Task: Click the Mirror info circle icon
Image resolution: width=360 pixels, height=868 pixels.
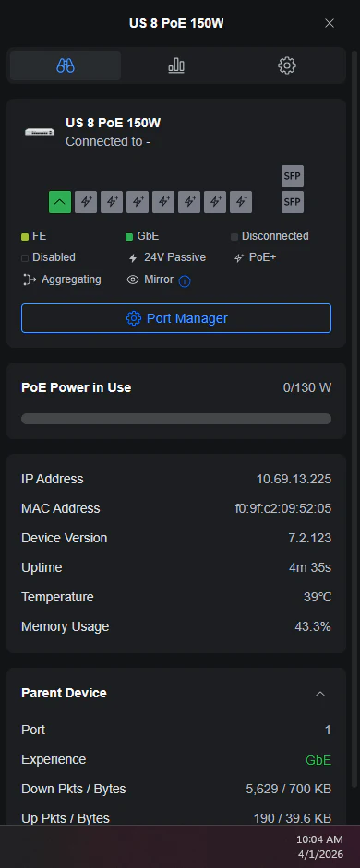Action: point(185,281)
